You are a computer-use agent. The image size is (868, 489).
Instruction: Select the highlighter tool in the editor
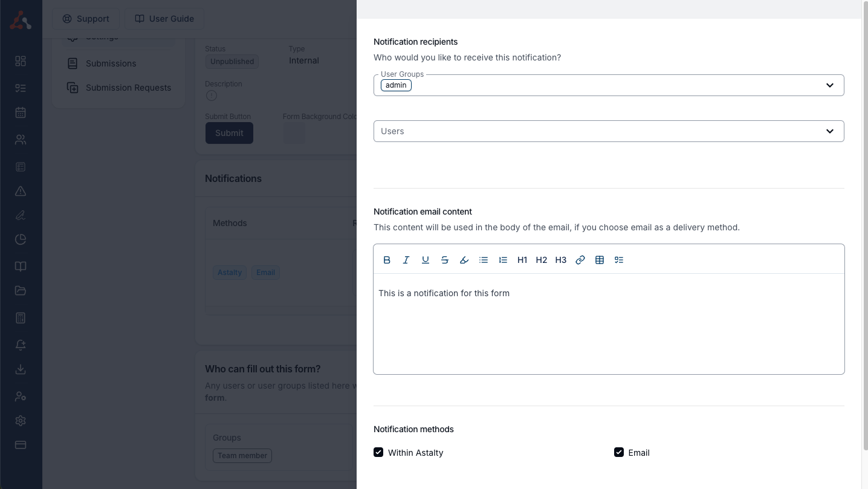pyautogui.click(x=464, y=260)
